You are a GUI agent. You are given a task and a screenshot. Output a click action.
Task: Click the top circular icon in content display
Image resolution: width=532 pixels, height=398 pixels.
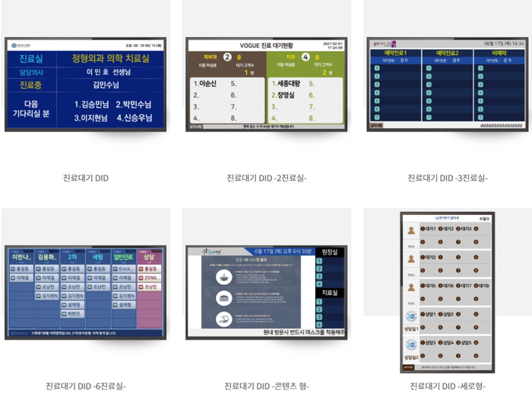225,275
